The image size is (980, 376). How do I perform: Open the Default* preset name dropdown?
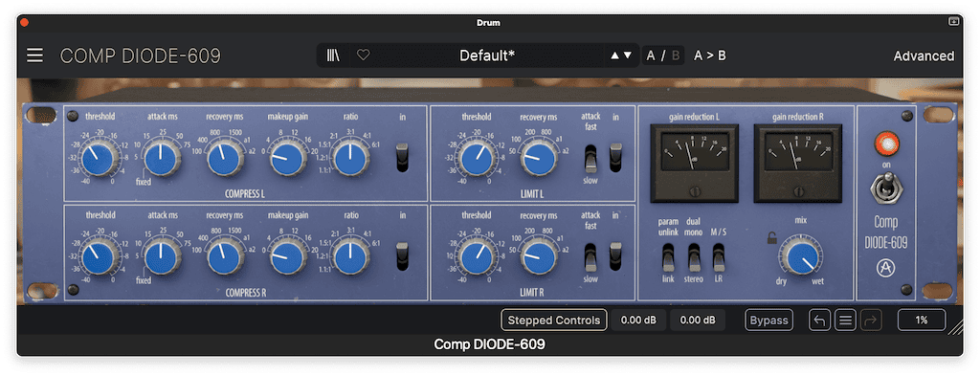(x=487, y=55)
